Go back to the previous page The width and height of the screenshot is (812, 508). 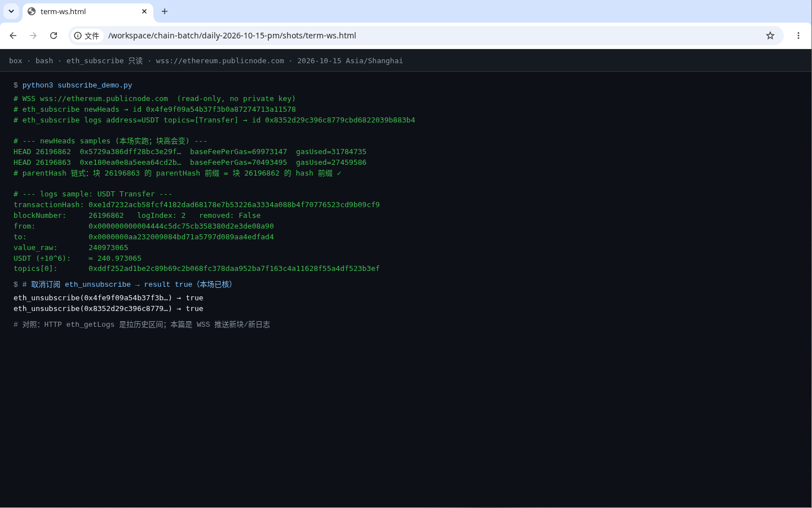point(13,36)
